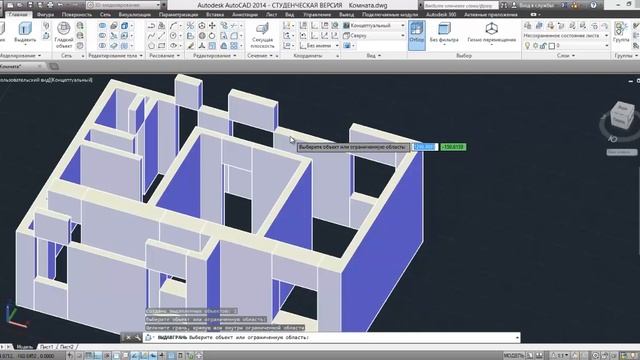This screenshot has width=640, height=360.
Task: Click the layer 0 color swatch
Action: click(551, 46)
